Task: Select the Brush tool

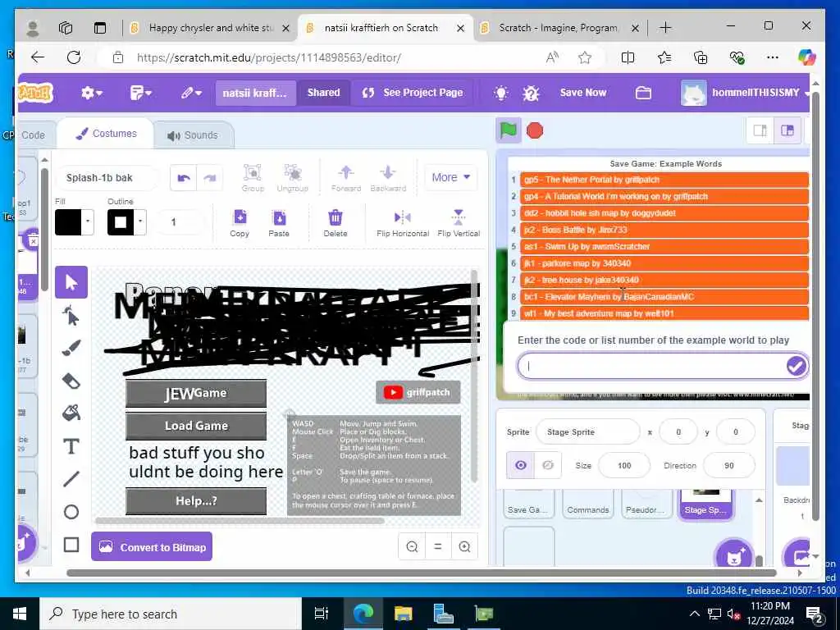Action: coord(71,348)
